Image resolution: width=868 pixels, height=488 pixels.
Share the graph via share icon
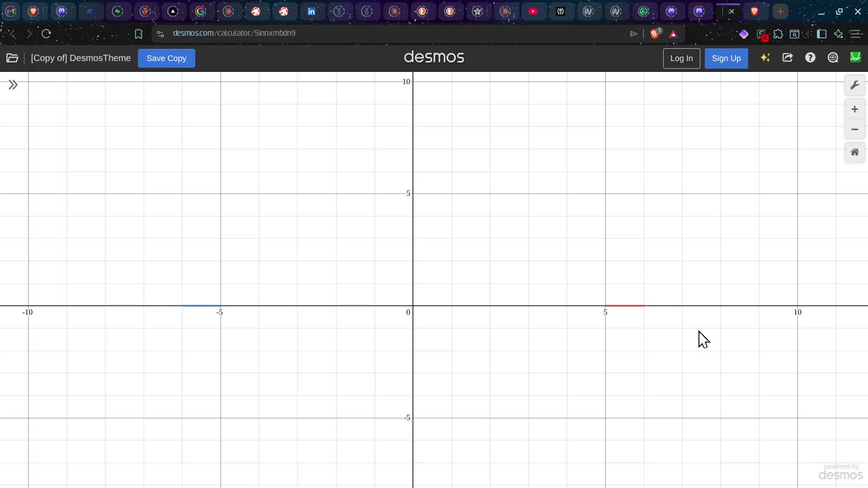pyautogui.click(x=788, y=58)
